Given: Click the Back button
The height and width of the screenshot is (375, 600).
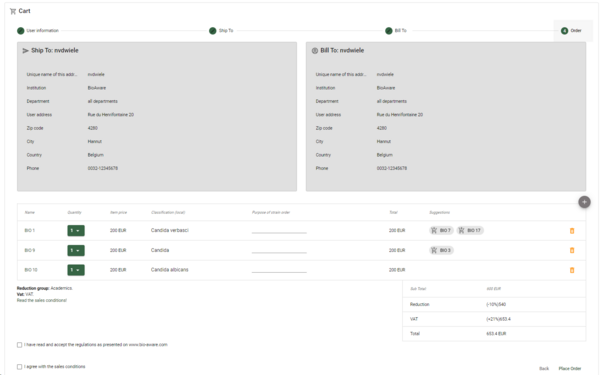Looking at the screenshot, I should point(544,368).
